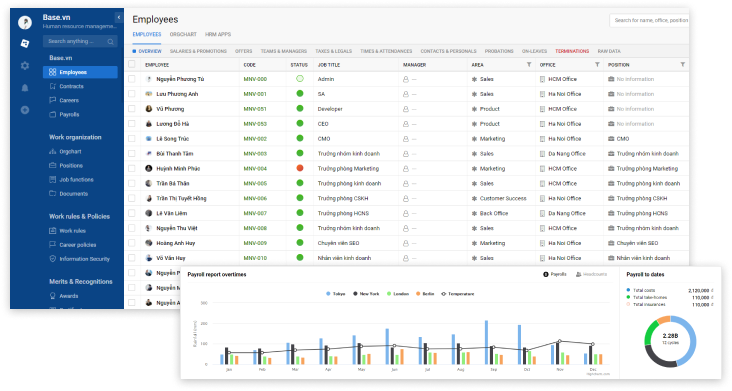
Task: Open the settings gear in left rail
Action: [x=25, y=66]
